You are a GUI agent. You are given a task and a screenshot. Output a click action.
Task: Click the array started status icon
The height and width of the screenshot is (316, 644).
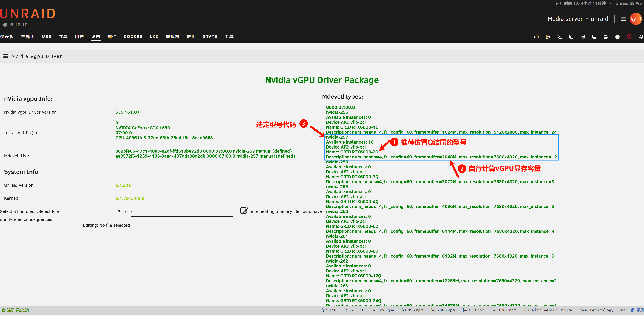[x=3, y=310]
